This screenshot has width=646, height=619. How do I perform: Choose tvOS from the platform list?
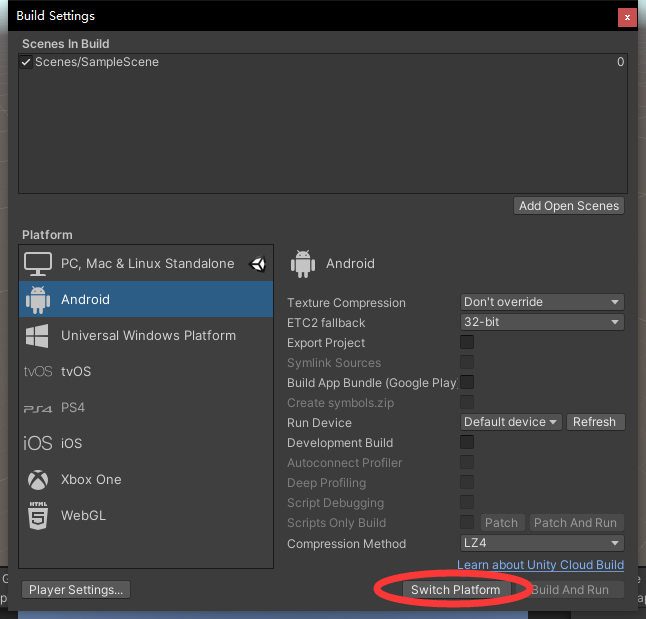click(x=146, y=371)
